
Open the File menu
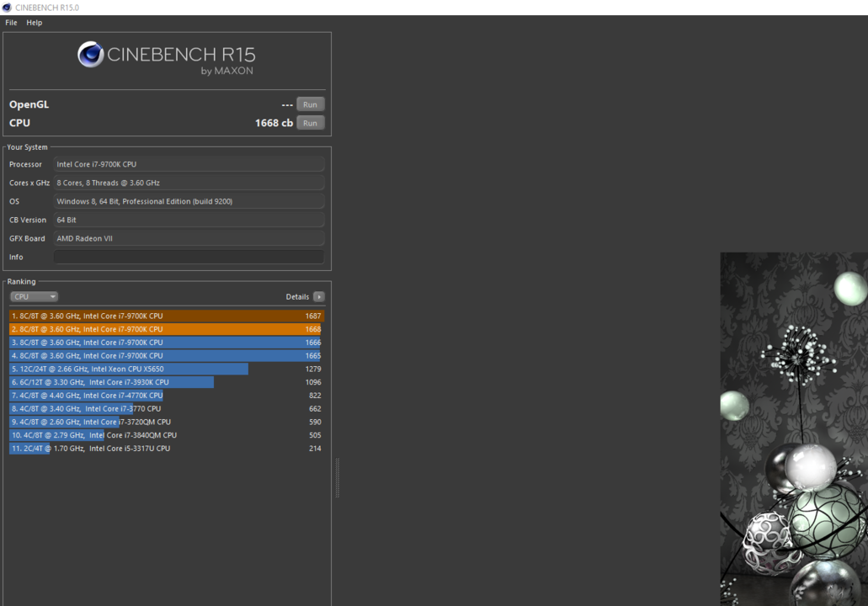(11, 23)
